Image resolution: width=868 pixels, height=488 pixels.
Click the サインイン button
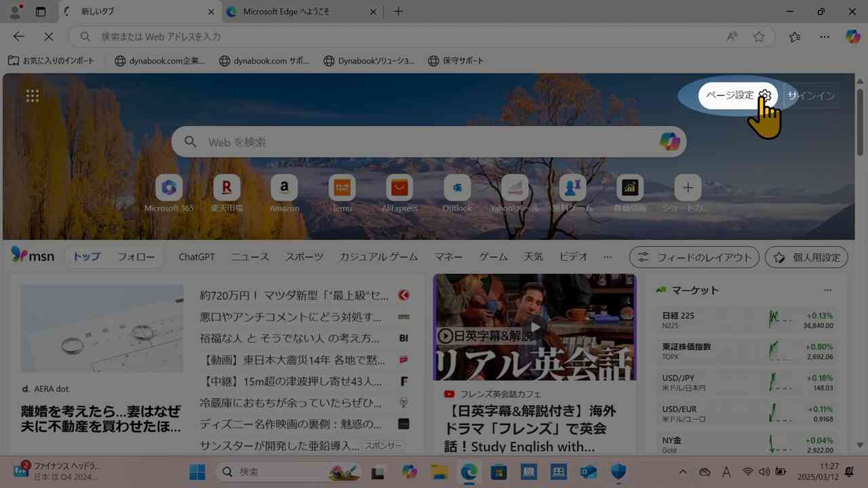coord(811,96)
